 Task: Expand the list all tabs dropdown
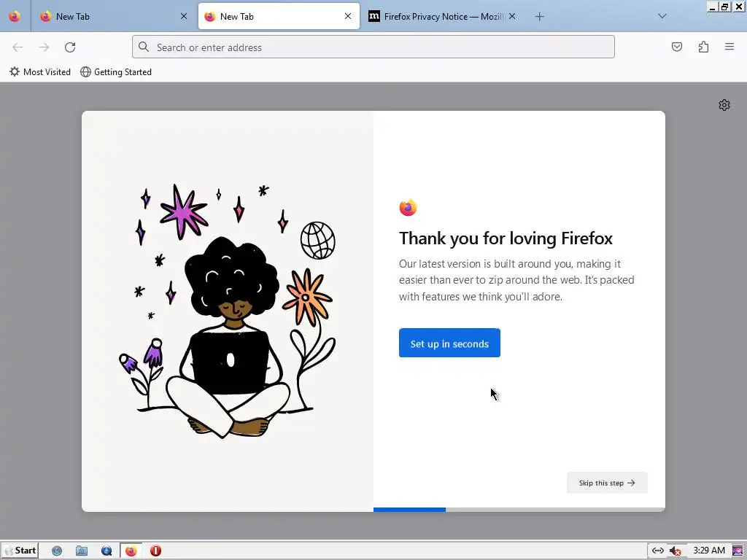pyautogui.click(x=662, y=16)
